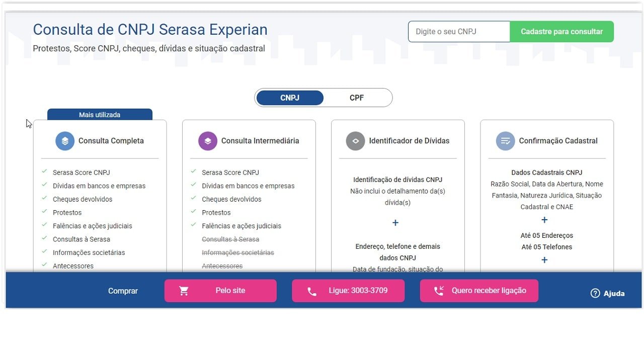644x362 pixels.
Task: Select the Consulta Intermediária diamond icon
Action: (x=208, y=141)
